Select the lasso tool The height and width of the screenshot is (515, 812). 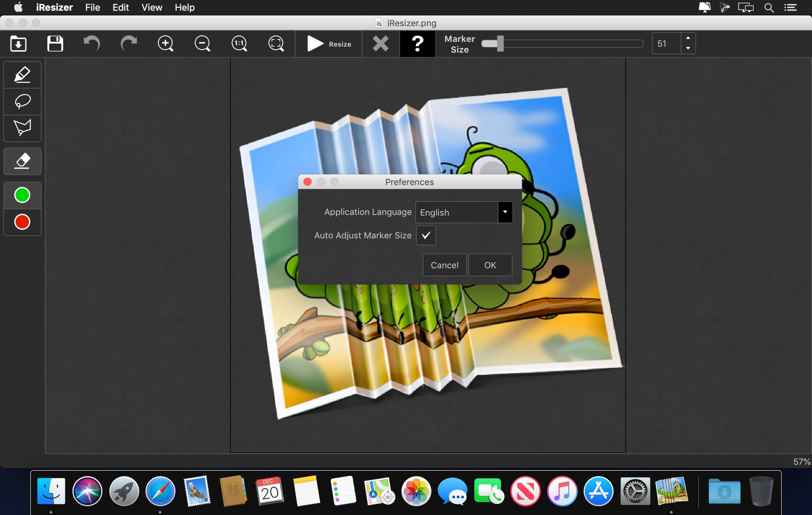coord(22,101)
